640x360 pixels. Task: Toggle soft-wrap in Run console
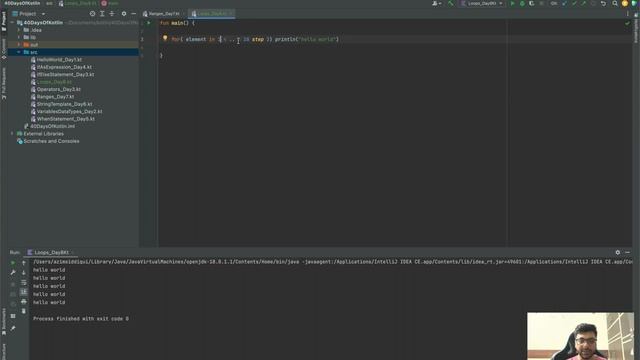click(24, 282)
